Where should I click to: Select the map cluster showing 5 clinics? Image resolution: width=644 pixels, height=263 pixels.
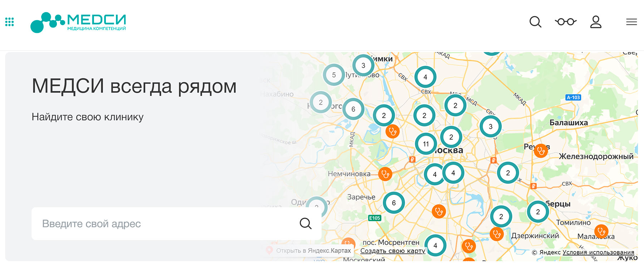click(334, 75)
